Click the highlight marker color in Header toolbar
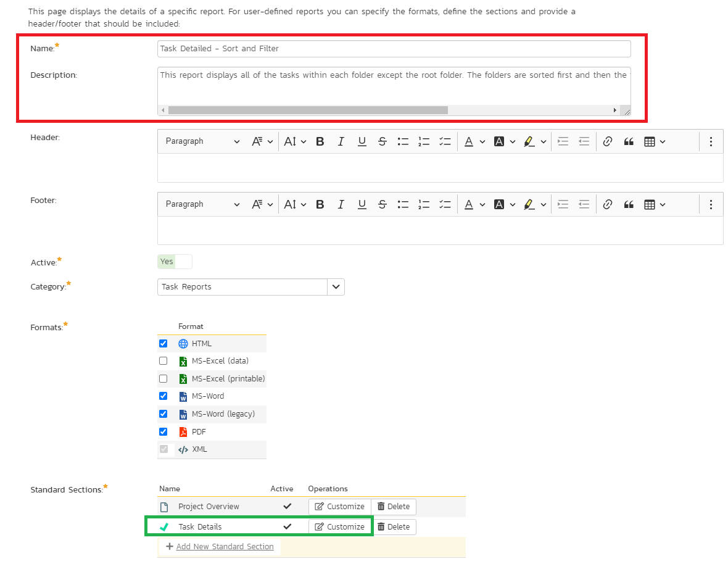This screenshot has height=561, width=728. (x=529, y=141)
